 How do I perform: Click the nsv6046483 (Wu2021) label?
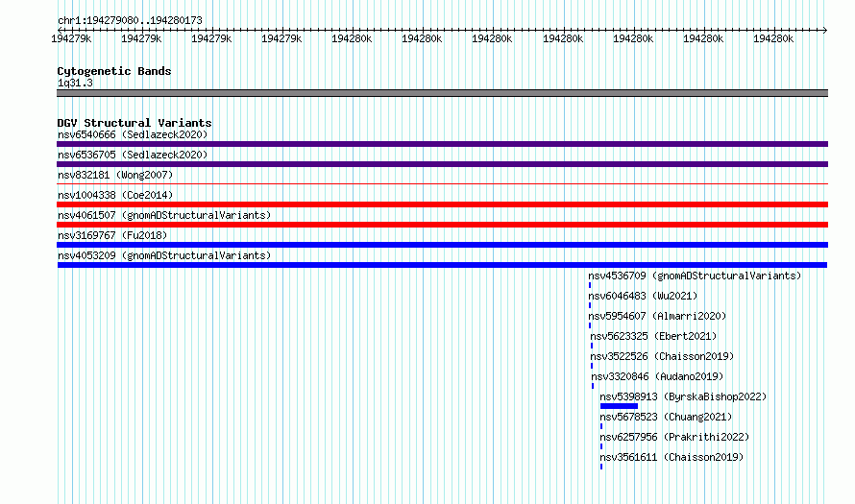point(643,296)
